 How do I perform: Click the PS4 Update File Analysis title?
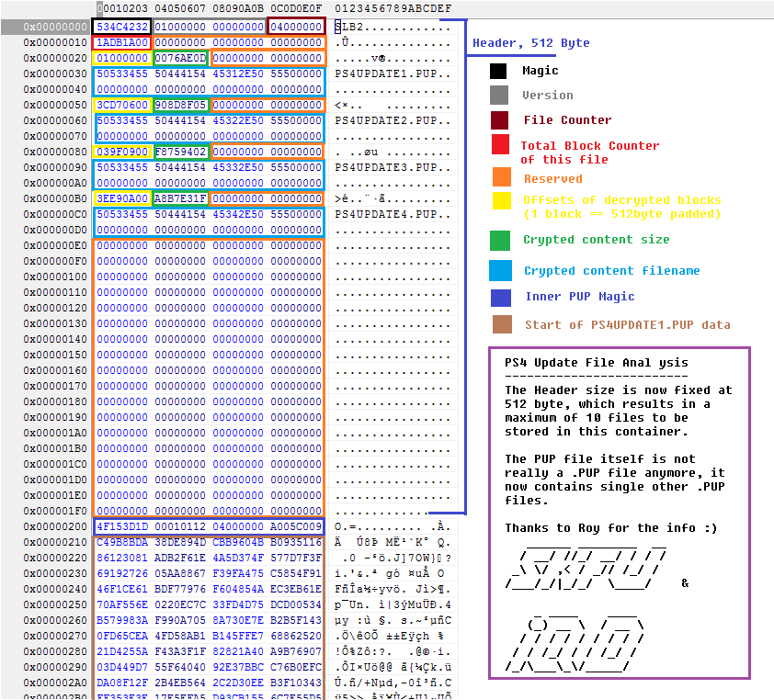pyautogui.click(x=595, y=362)
